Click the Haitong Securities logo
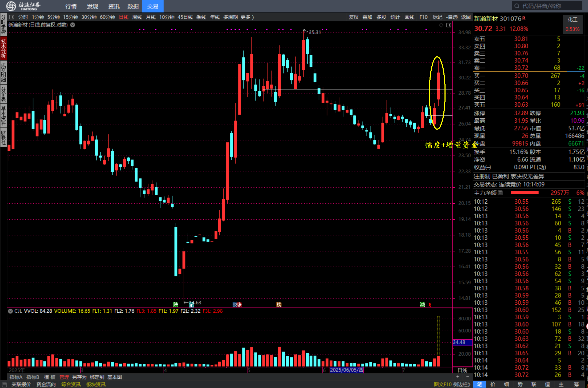The image size is (588, 388). click(24, 6)
